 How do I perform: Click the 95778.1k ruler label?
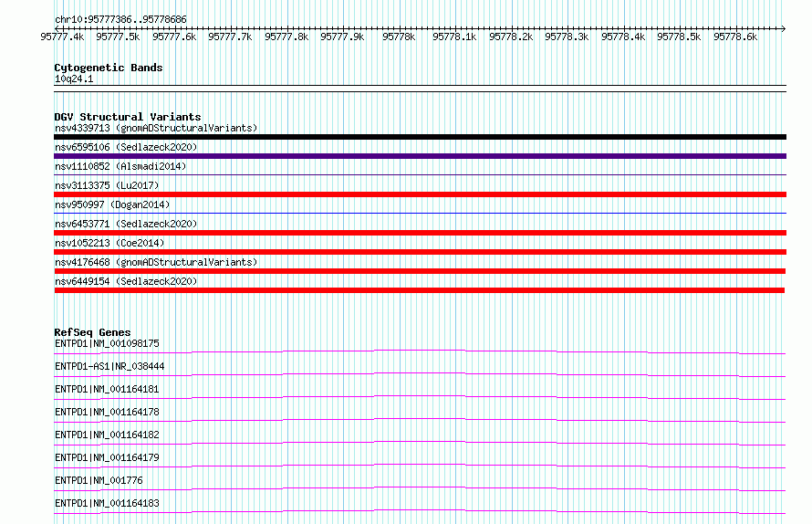pyautogui.click(x=454, y=37)
